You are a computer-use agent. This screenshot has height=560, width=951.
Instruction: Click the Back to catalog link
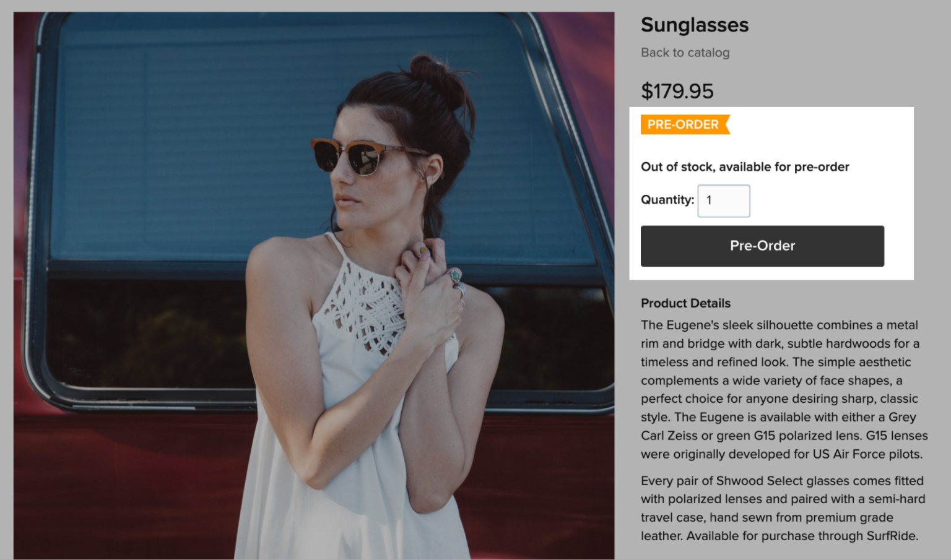click(685, 53)
